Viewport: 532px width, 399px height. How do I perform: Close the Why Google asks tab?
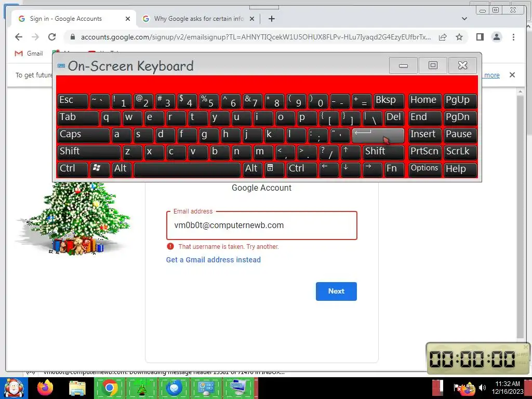(x=252, y=19)
